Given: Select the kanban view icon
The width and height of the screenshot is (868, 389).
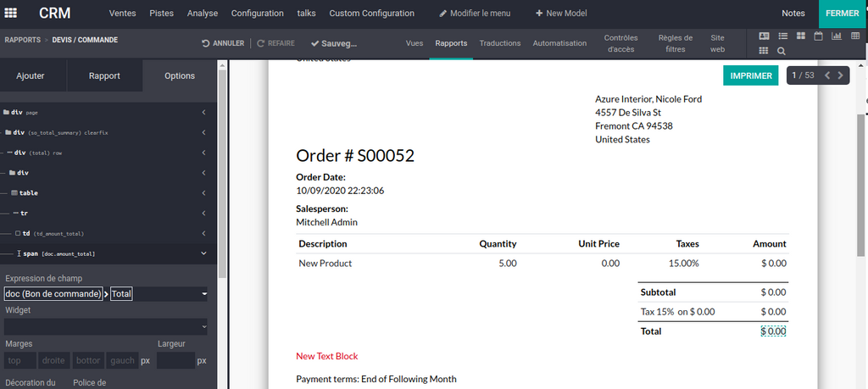Looking at the screenshot, I should [x=800, y=36].
